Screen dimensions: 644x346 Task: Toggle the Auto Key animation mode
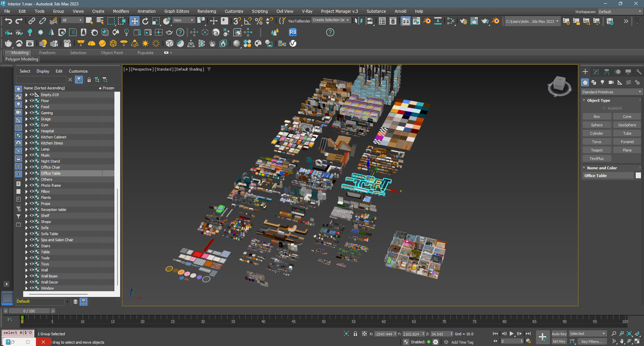click(x=559, y=334)
